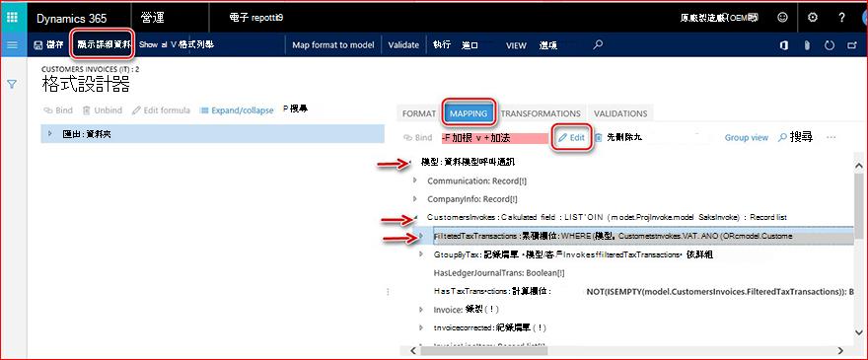Click horizontal scrollbar left arrow
868x360 pixels.
(413, 350)
